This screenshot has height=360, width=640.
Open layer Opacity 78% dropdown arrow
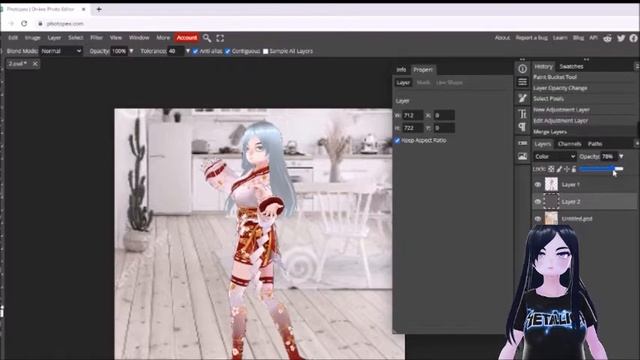coord(621,156)
